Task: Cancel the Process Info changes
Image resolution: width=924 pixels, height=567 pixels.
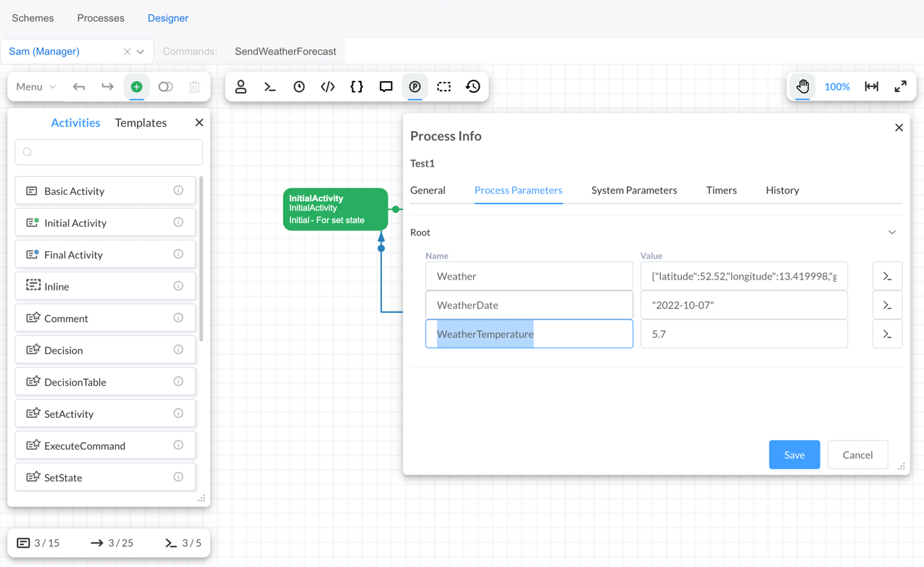Action: click(x=857, y=455)
